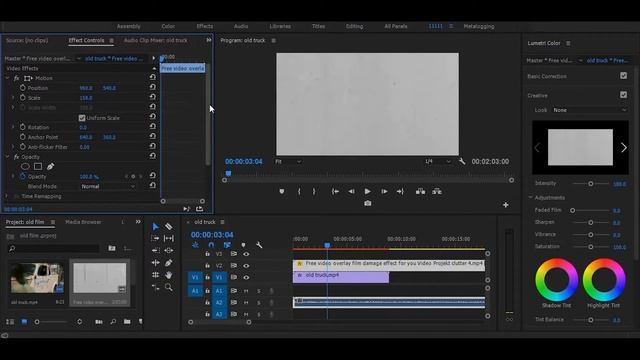
Task: Click the Find magnifier in Project panel footer
Action: coord(113,322)
